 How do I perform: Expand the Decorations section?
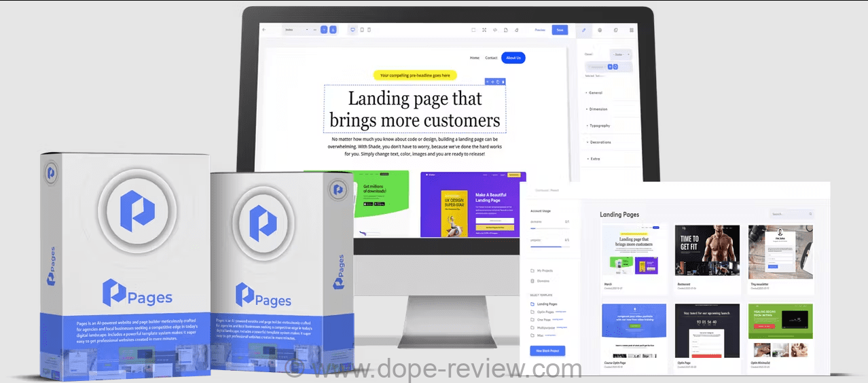tap(600, 143)
